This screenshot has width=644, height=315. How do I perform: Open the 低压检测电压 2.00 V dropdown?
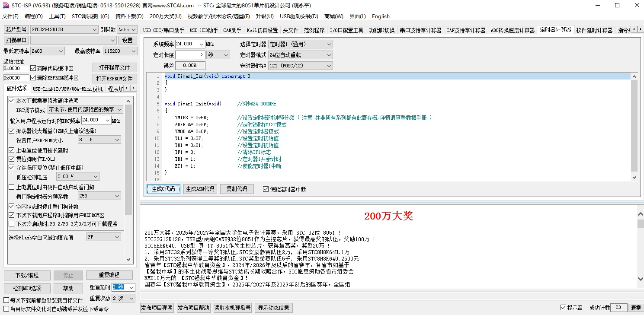(x=77, y=176)
